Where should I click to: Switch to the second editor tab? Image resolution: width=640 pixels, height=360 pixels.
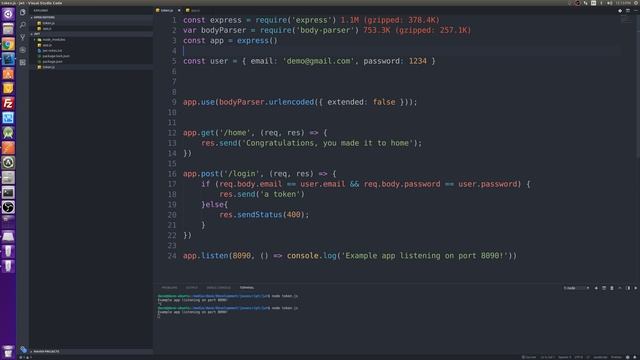193,10
